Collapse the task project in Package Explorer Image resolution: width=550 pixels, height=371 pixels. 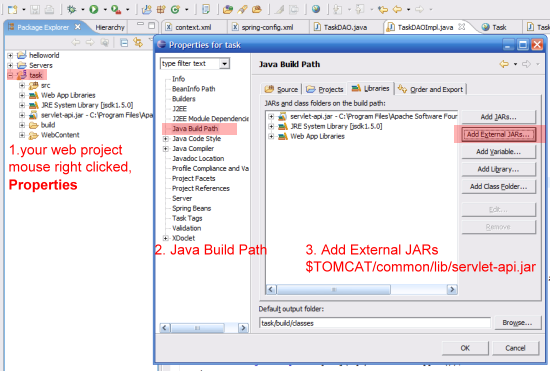tap(10, 75)
